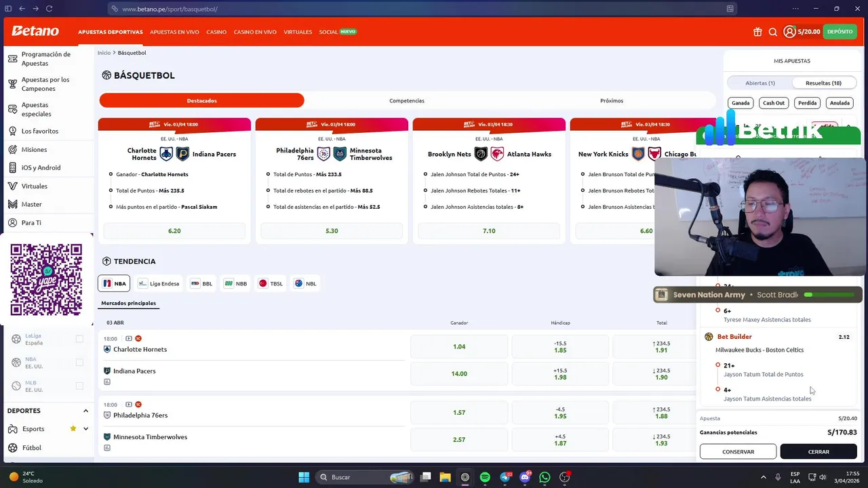Screen dimensions: 868x488
Task: Open stats icon under Indiana Pacers
Action: click(107, 382)
